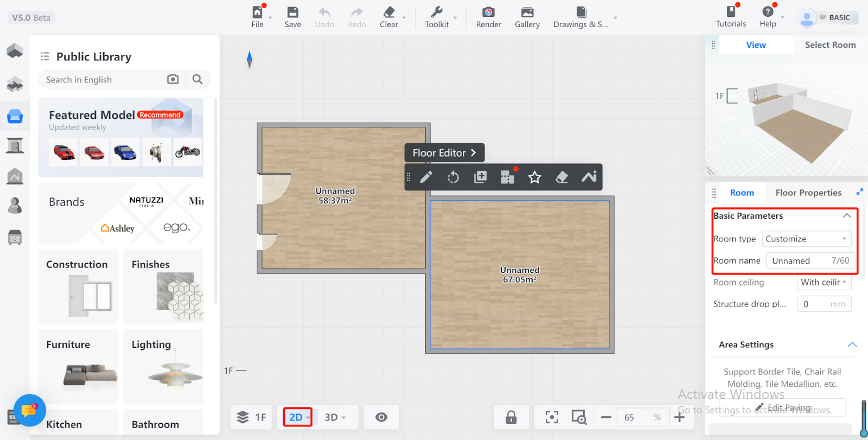This screenshot has height=440, width=868.
Task: Toggle visibility with the eye icon
Action: point(381,417)
